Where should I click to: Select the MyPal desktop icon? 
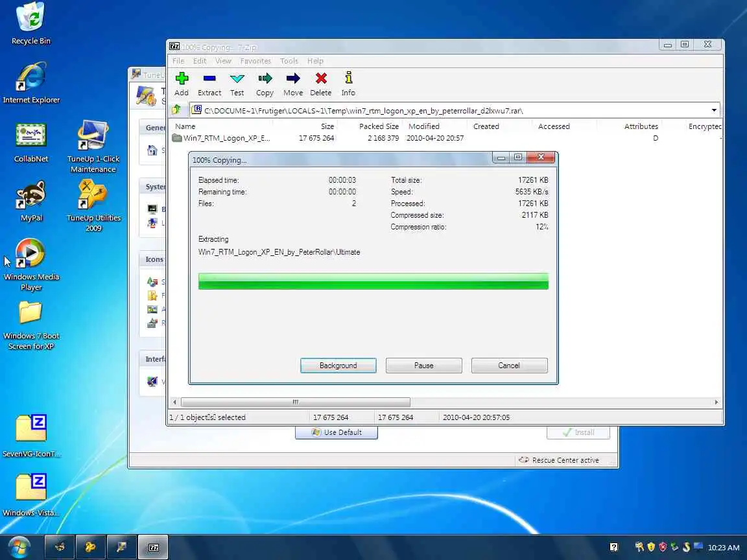(31, 201)
